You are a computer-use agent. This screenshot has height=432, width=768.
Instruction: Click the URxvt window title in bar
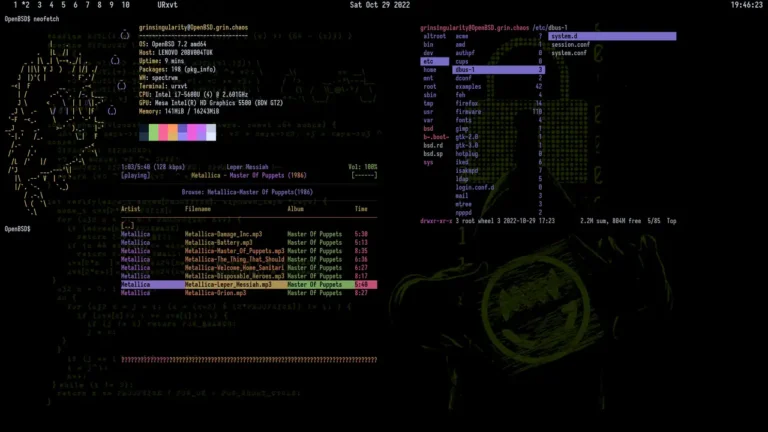point(168,5)
